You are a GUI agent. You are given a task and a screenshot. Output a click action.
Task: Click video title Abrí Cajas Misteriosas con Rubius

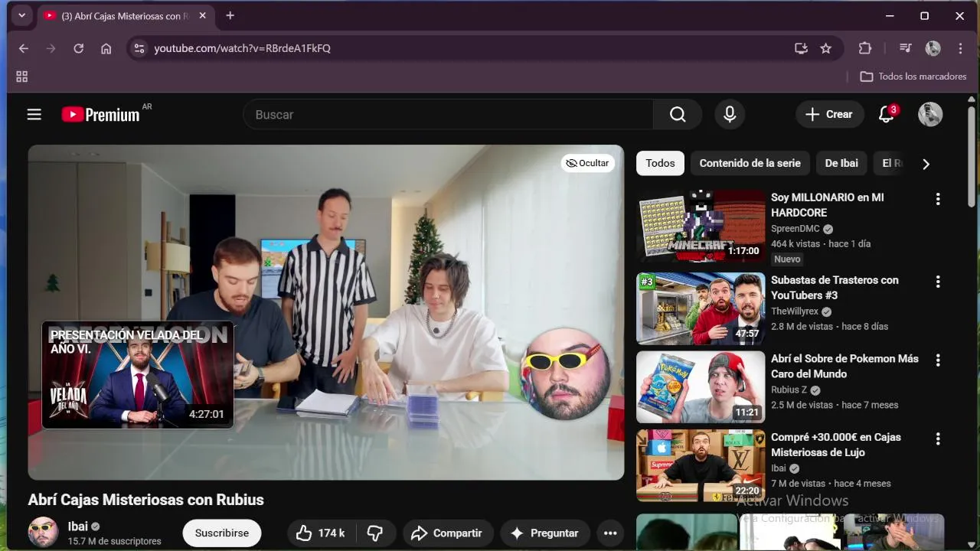[x=146, y=500]
